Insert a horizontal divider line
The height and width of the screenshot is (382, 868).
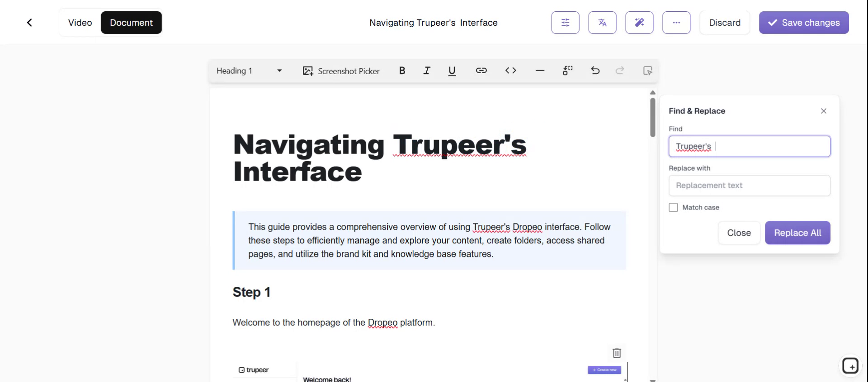(540, 70)
